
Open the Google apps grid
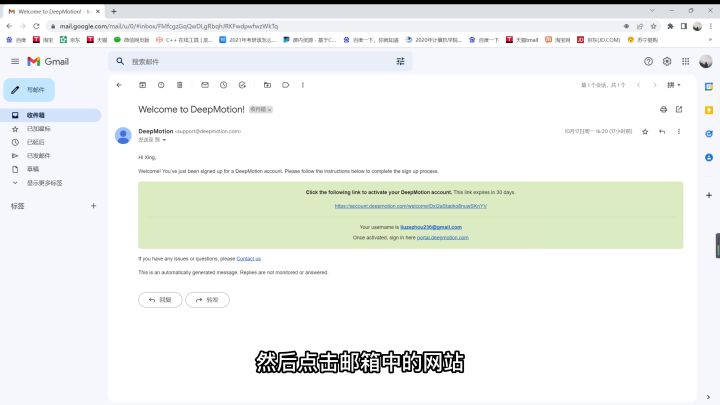point(686,62)
